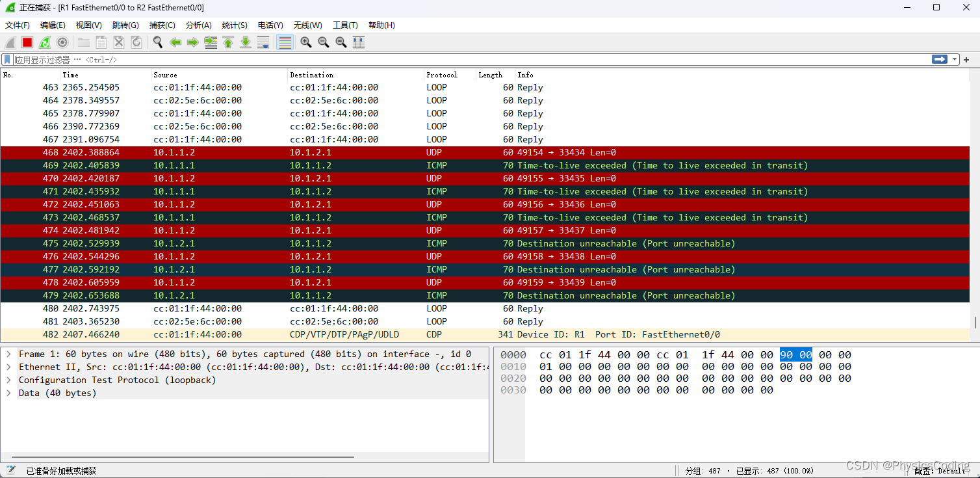Expand the Configuration Test Protocol section
Viewport: 980px width, 478px height.
(8, 380)
